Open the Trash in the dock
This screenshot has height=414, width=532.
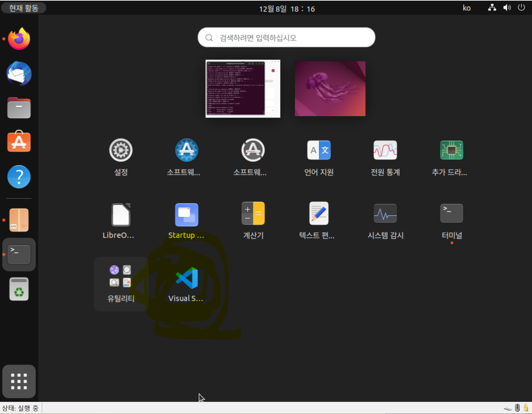19,289
